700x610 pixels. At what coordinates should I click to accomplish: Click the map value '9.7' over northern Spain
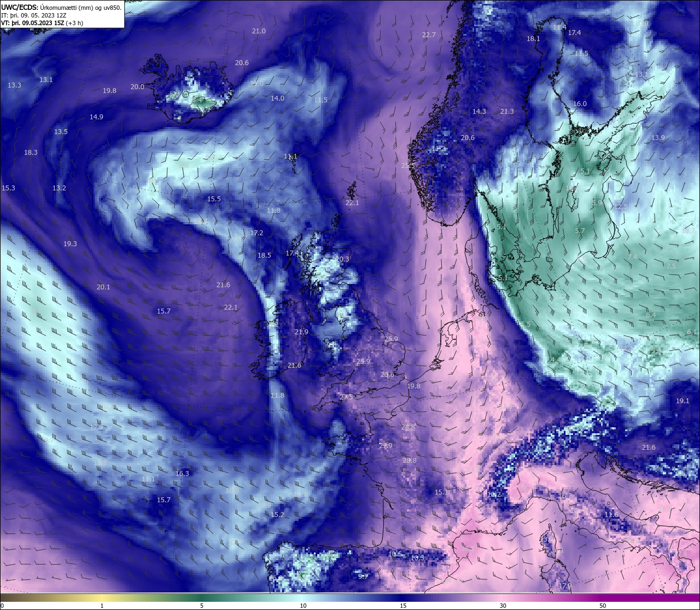coord(363,577)
